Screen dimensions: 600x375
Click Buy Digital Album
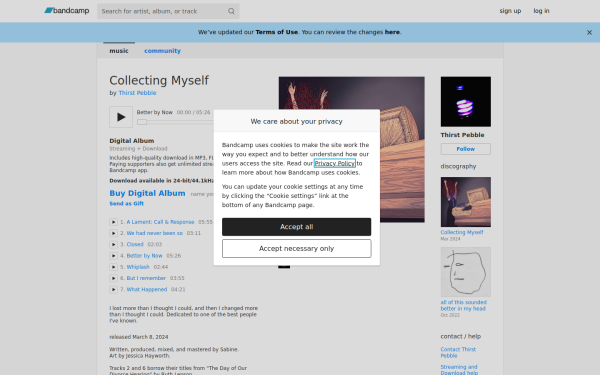pyautogui.click(x=147, y=193)
